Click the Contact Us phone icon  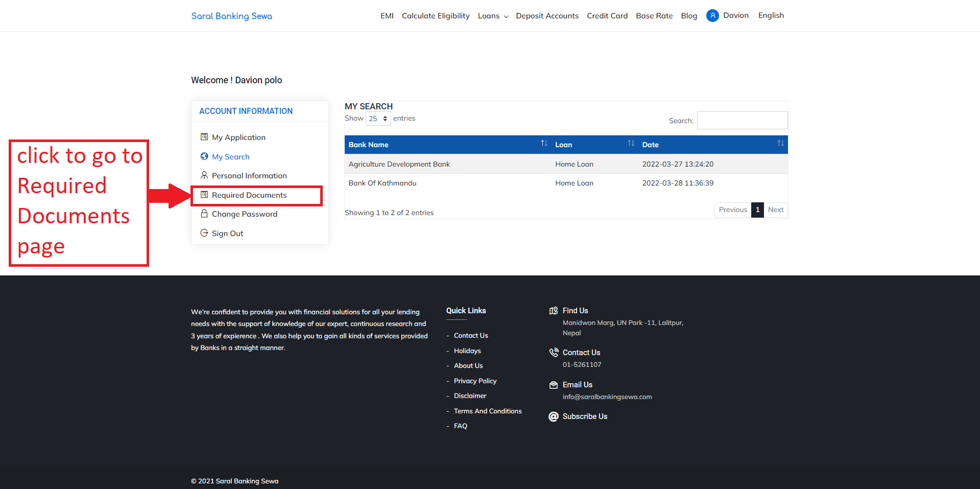(554, 353)
